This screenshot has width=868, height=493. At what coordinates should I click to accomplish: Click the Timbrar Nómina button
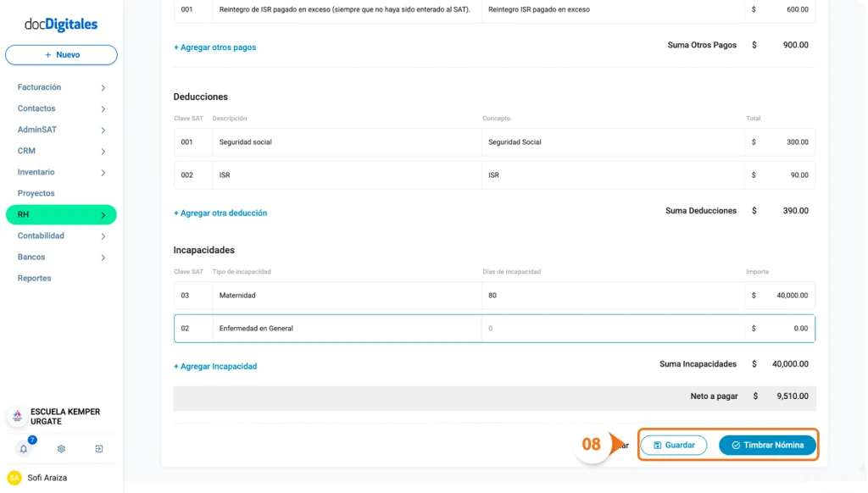coord(767,445)
